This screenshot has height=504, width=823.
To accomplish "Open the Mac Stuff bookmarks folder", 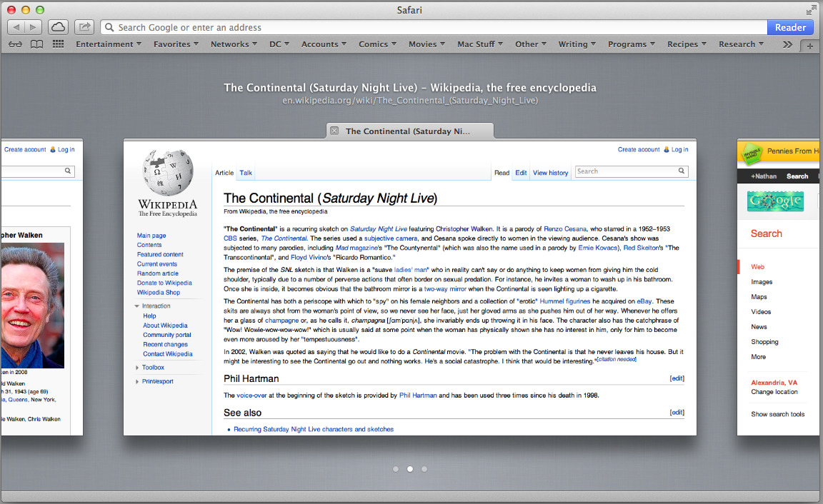I will pyautogui.click(x=480, y=44).
